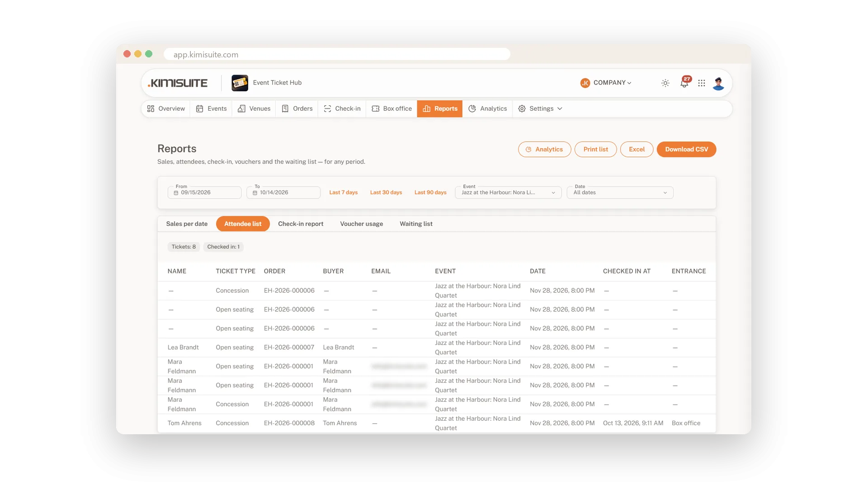868x488 pixels.
Task: Click the calendar icon in the To field
Action: coord(255,193)
